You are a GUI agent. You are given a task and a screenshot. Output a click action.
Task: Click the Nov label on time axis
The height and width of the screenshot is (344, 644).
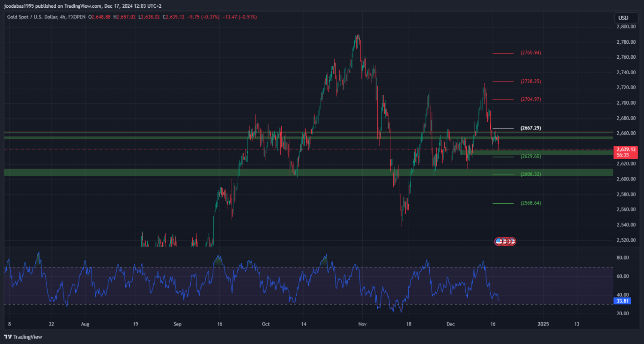362,324
